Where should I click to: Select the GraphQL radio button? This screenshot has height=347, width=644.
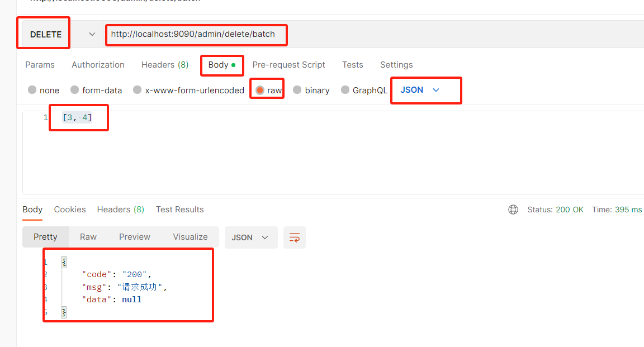[x=345, y=90]
